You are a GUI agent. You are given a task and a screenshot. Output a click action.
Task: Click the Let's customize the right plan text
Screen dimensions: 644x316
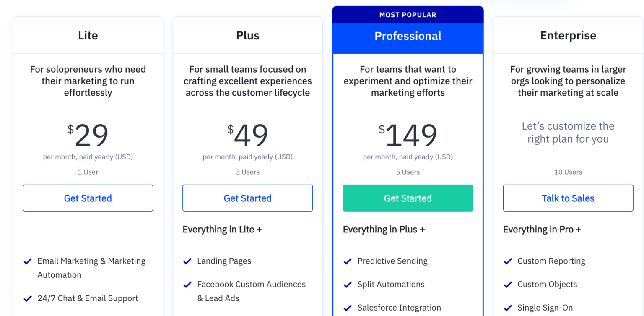568,132
